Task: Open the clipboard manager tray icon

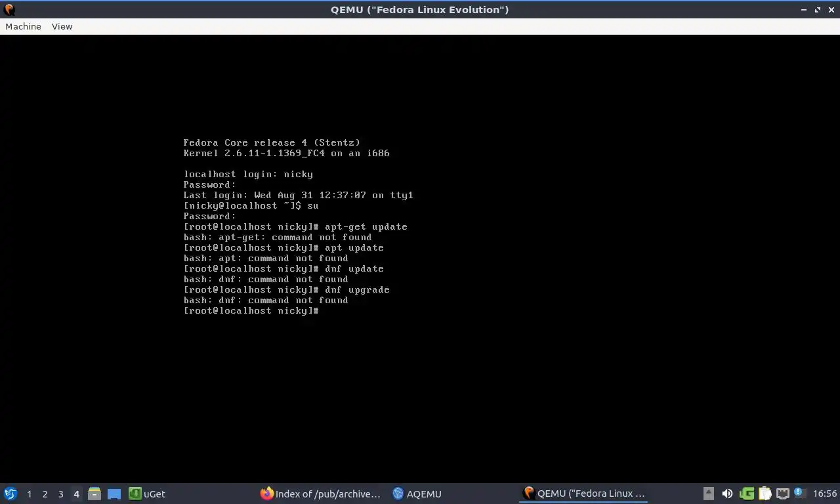Action: click(x=765, y=493)
